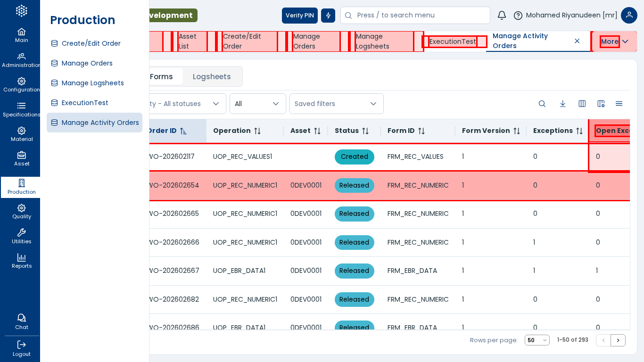Click the menu search input field
Screen dimensions: 644x362
[x=420, y=16]
